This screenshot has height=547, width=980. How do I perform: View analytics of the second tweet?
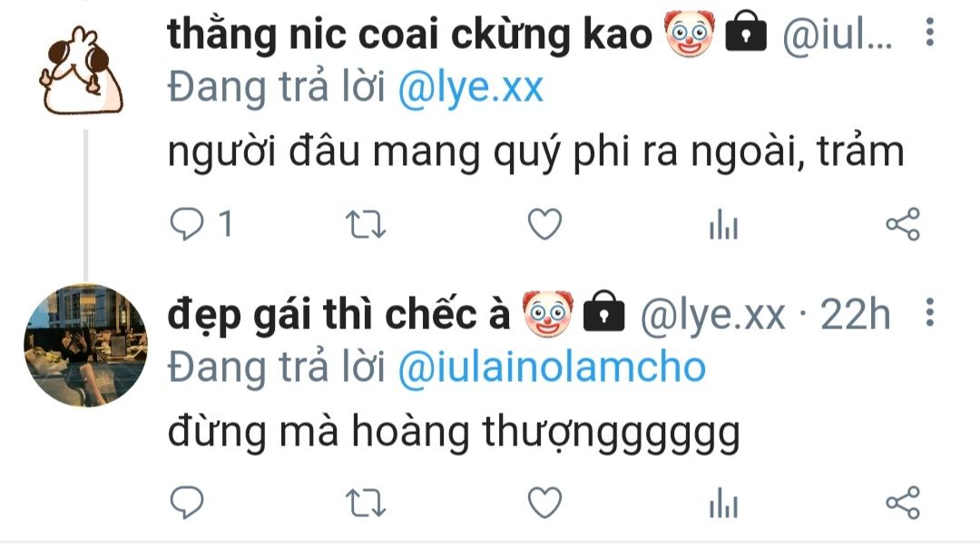pos(724,503)
